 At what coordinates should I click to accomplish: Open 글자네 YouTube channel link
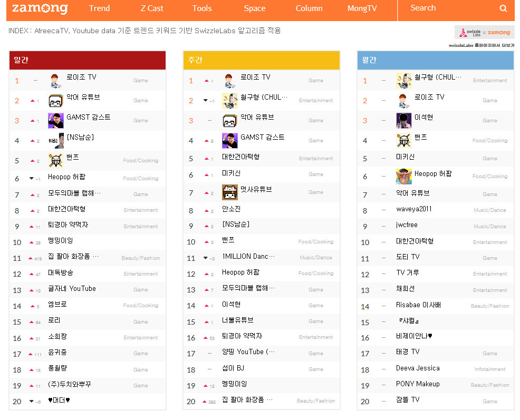(x=72, y=288)
